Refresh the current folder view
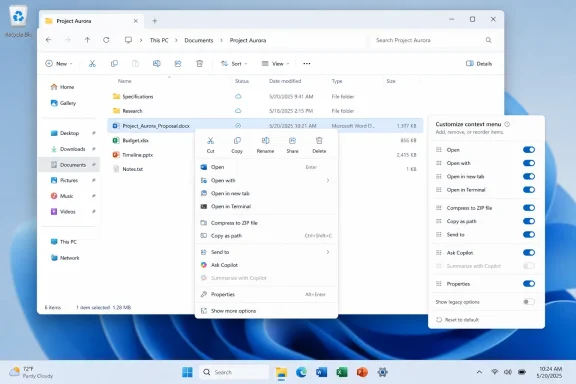Viewport: 576px width, 384px height. click(106, 40)
